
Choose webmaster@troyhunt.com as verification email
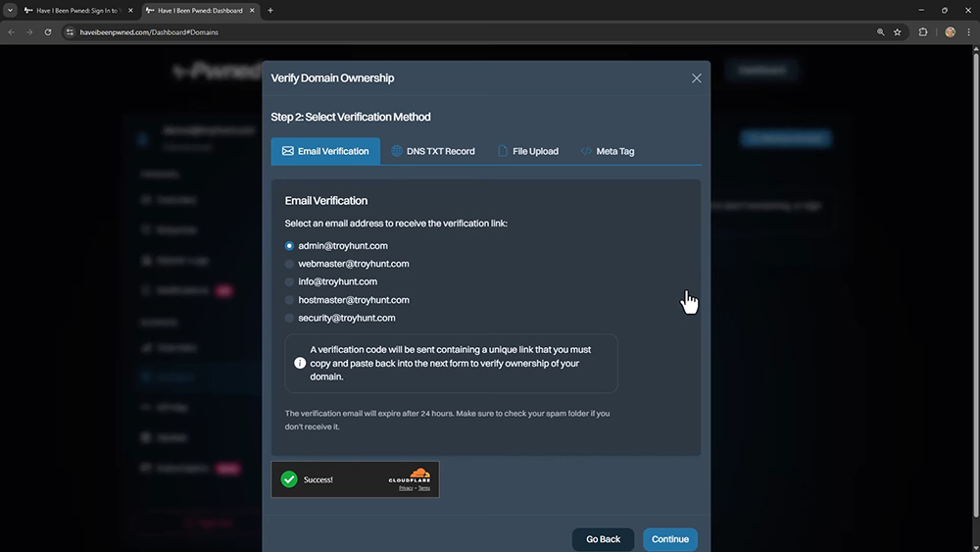coord(289,264)
